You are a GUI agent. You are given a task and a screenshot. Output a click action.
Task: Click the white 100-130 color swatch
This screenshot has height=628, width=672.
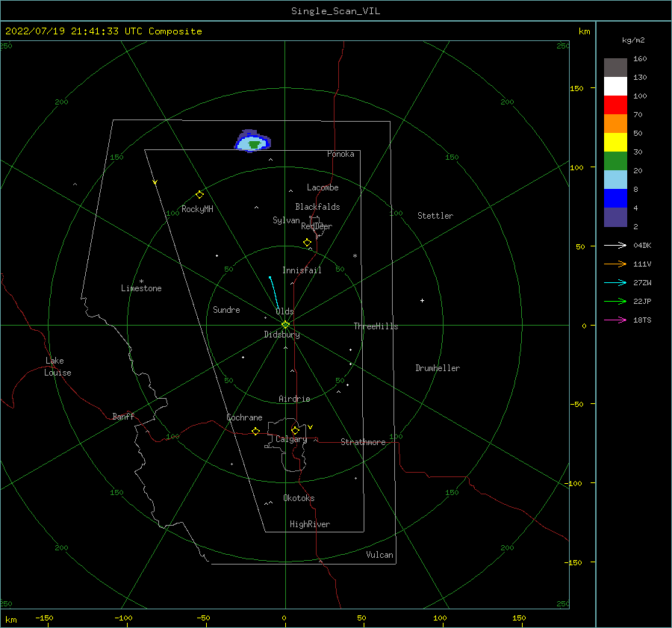(x=615, y=86)
